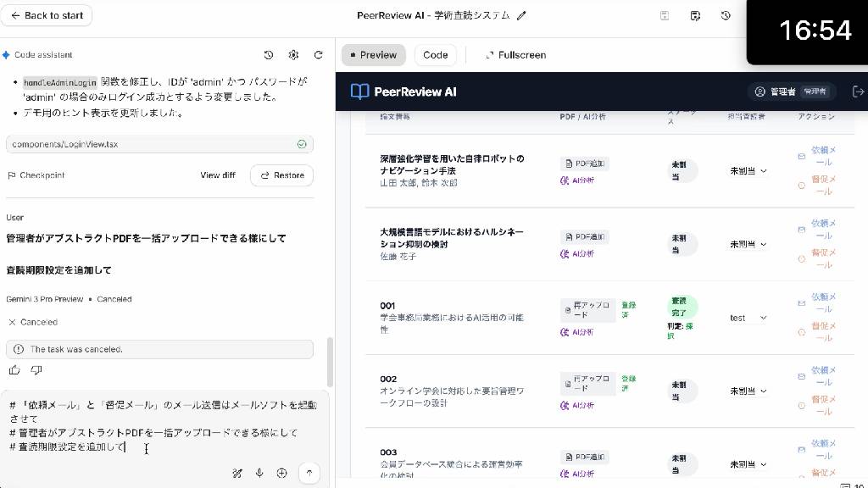Open reviewer dropdown for paper 002

pos(748,391)
